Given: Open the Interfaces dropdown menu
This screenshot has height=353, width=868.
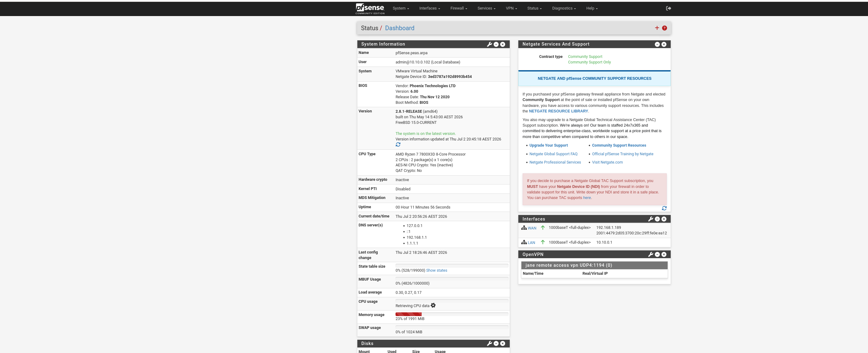Looking at the screenshot, I should pyautogui.click(x=430, y=8).
